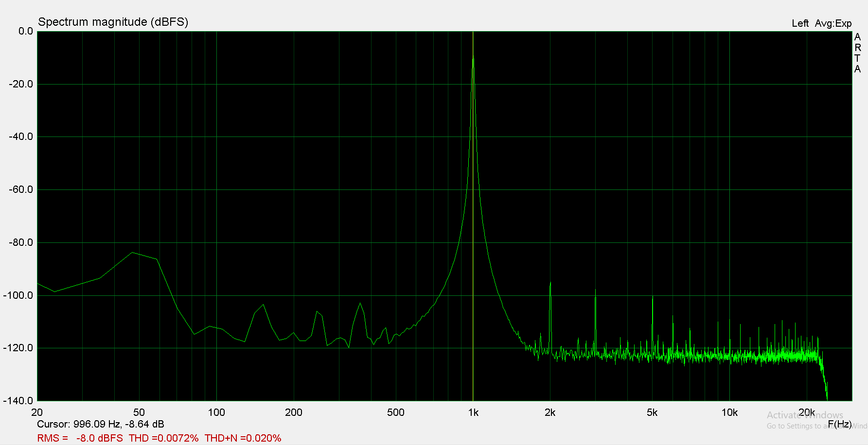Image resolution: width=868 pixels, height=445 pixels.
Task: Click the 50 Hz hum bump peak
Action: click(132, 253)
